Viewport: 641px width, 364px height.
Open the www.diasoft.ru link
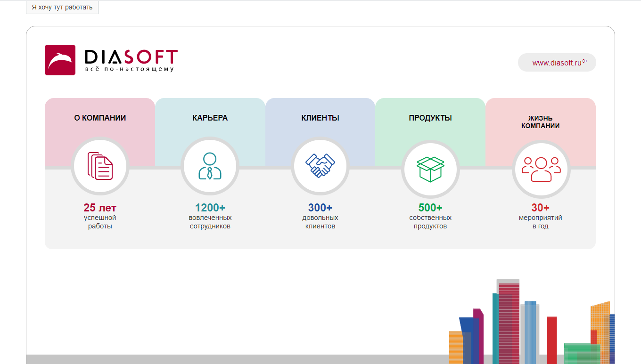[x=557, y=63]
